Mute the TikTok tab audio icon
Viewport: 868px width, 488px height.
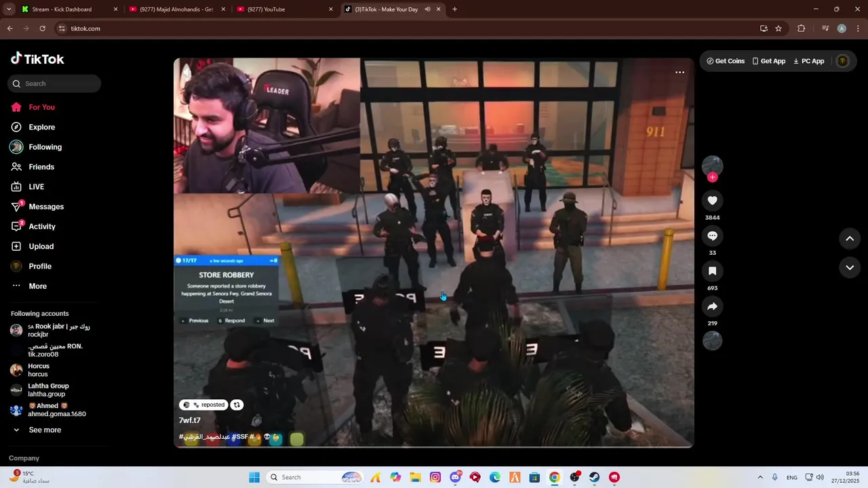(x=427, y=9)
